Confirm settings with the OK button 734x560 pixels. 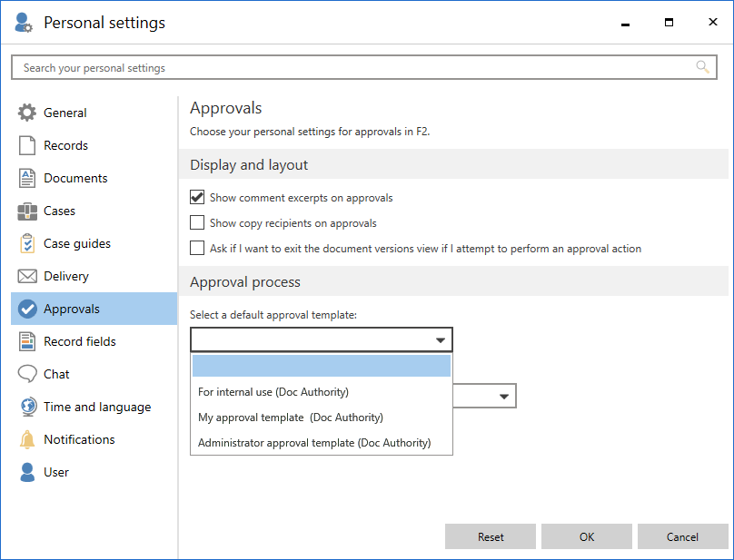587,537
